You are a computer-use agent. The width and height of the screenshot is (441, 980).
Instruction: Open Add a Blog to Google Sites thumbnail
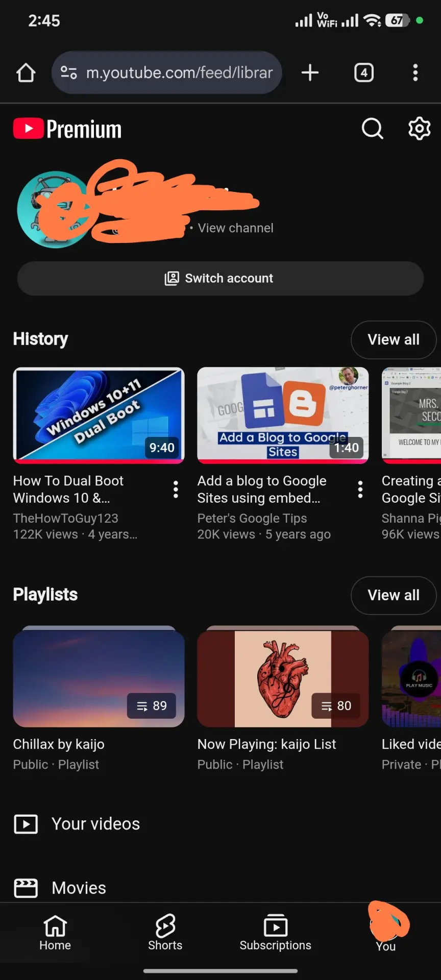point(283,415)
